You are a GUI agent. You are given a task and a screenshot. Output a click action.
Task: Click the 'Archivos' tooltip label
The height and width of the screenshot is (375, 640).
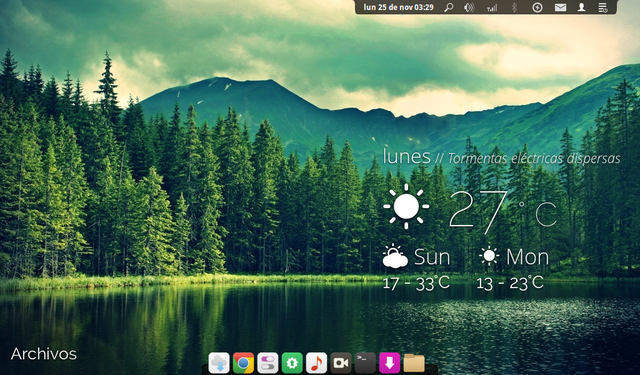tap(44, 354)
